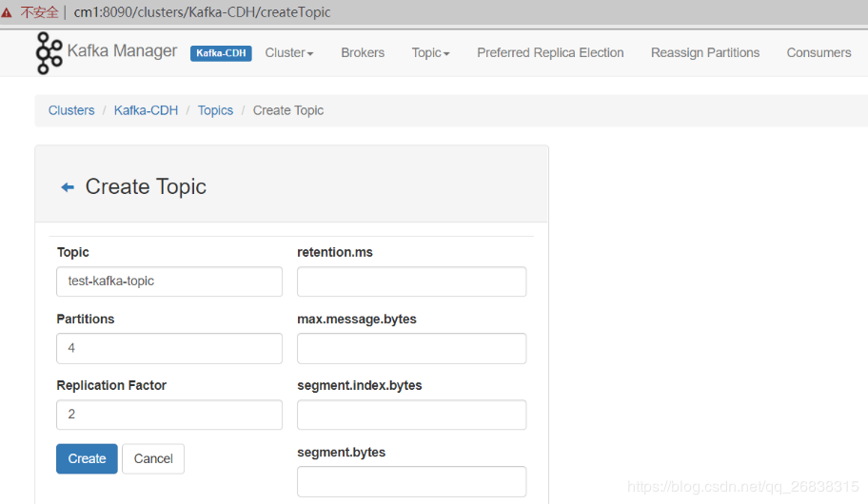Image resolution: width=868 pixels, height=504 pixels.
Task: Go to Preferred Replica Election
Action: point(550,53)
